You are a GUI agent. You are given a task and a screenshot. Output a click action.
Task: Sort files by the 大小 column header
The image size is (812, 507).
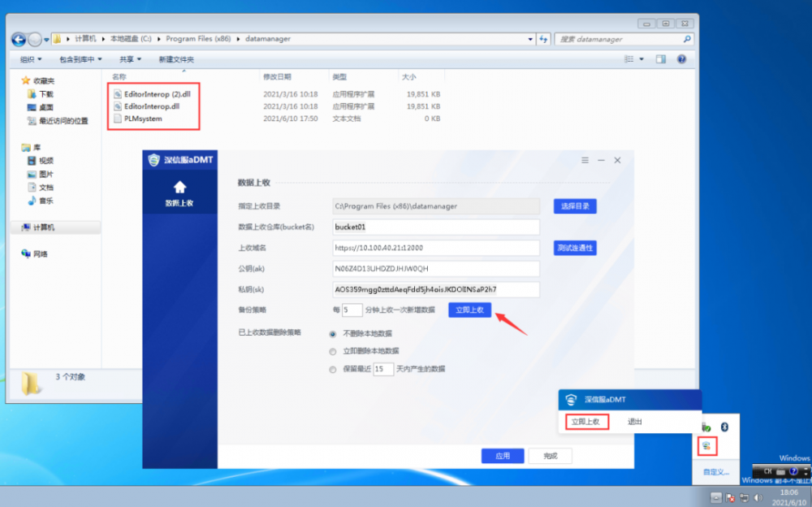click(x=421, y=76)
